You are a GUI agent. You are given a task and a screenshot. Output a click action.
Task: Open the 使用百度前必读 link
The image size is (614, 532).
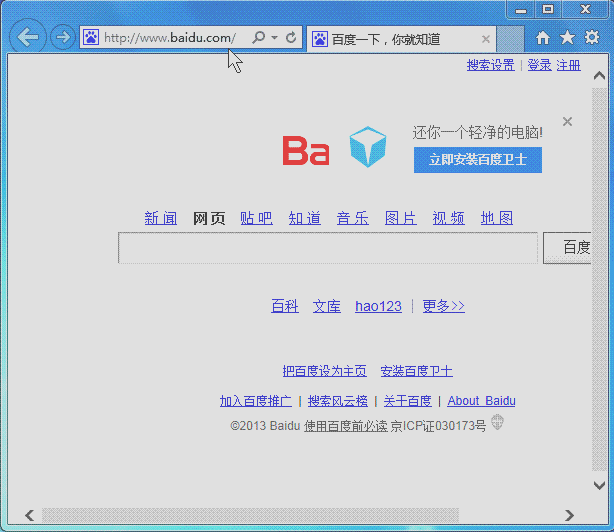(346, 426)
